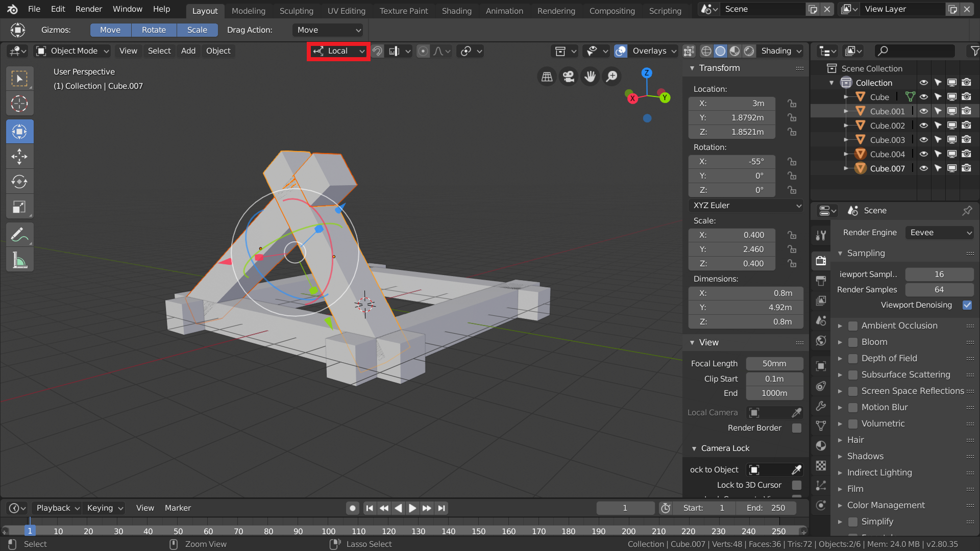The height and width of the screenshot is (551, 980).
Task: Enable Motion Blur checkbox
Action: click(852, 408)
